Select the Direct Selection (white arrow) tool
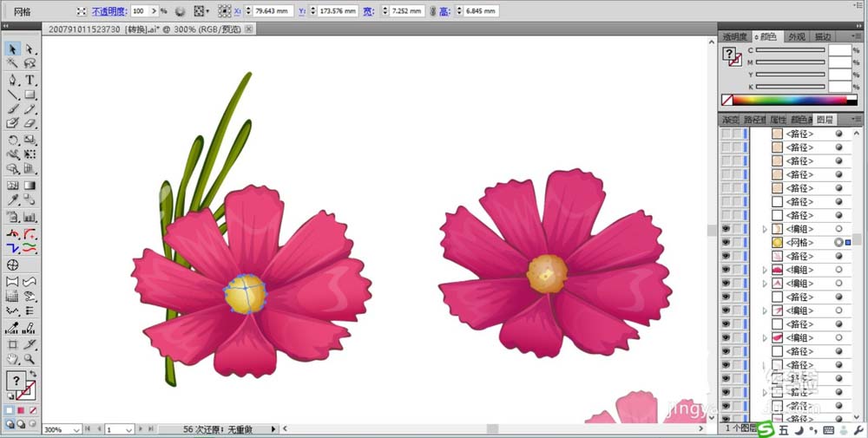This screenshot has height=438, width=868. pos(30,49)
